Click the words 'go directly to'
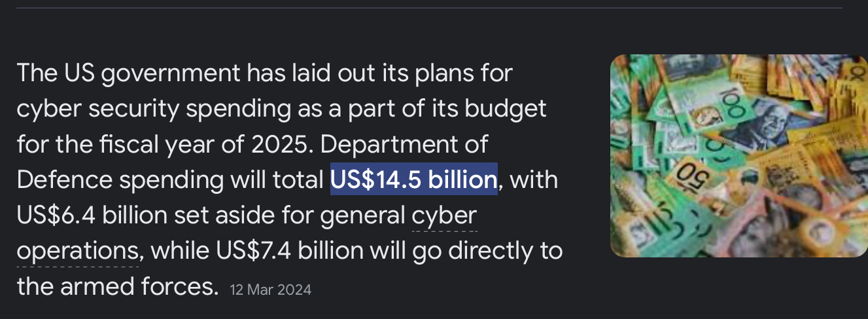 pos(487,252)
